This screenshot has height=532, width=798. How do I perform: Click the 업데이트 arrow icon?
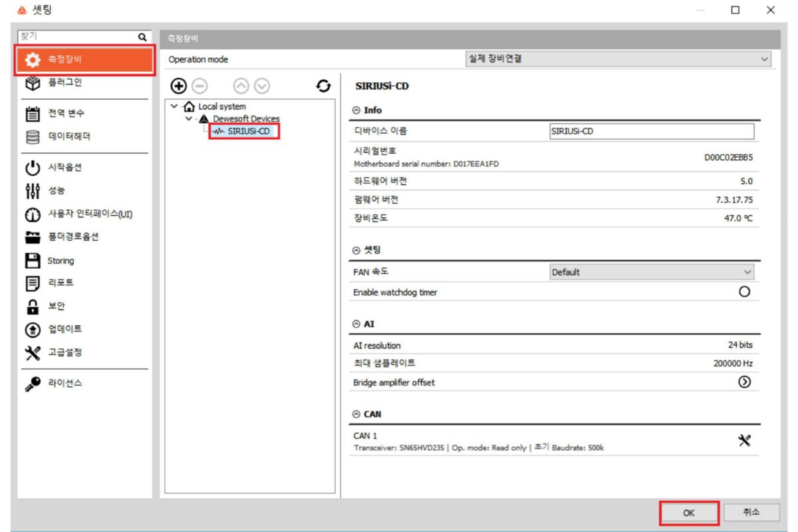[x=33, y=330]
